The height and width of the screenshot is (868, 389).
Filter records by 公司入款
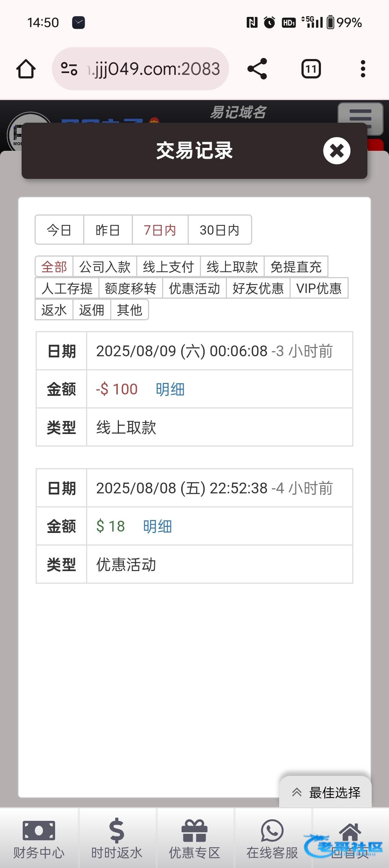(105, 267)
